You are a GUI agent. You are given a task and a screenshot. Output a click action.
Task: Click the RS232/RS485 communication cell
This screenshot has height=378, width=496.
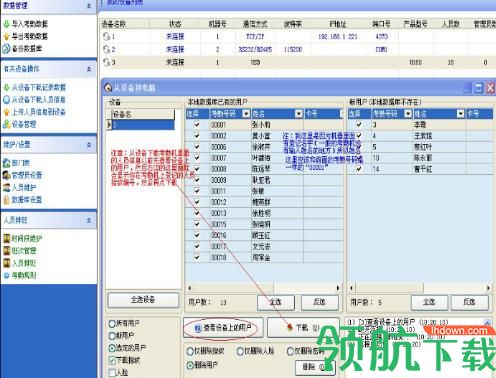(x=255, y=49)
